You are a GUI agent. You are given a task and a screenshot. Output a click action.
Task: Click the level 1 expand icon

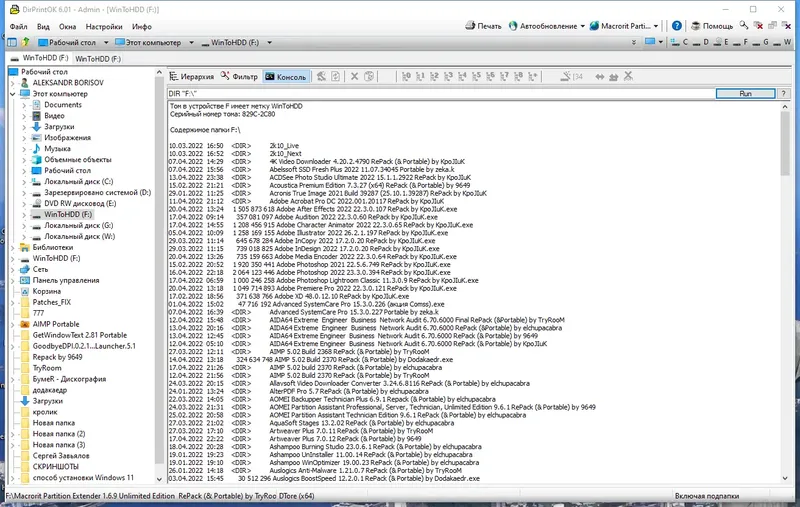(420, 77)
